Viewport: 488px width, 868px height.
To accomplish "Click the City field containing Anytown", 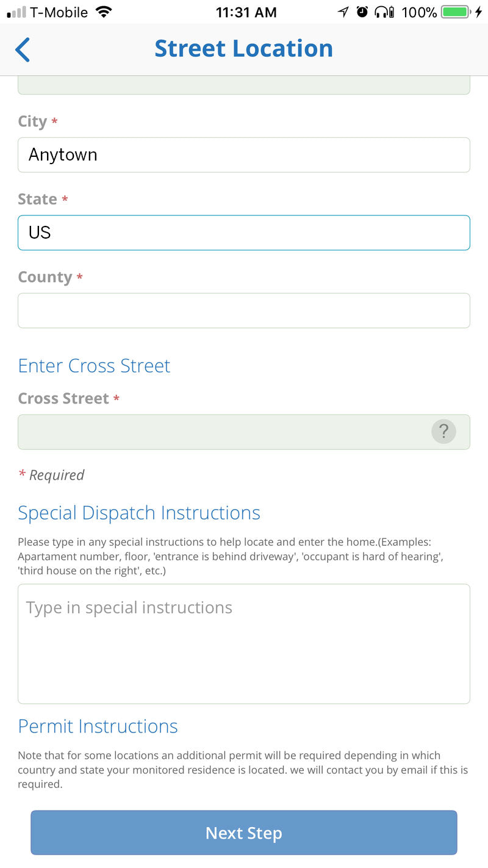I will click(244, 155).
